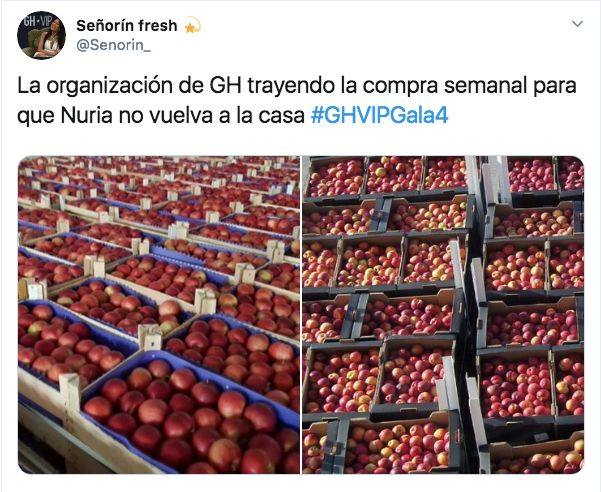This screenshot has width=601, height=492.
Task: Click the nearest blue crate of red apples
Action: coord(192,414)
